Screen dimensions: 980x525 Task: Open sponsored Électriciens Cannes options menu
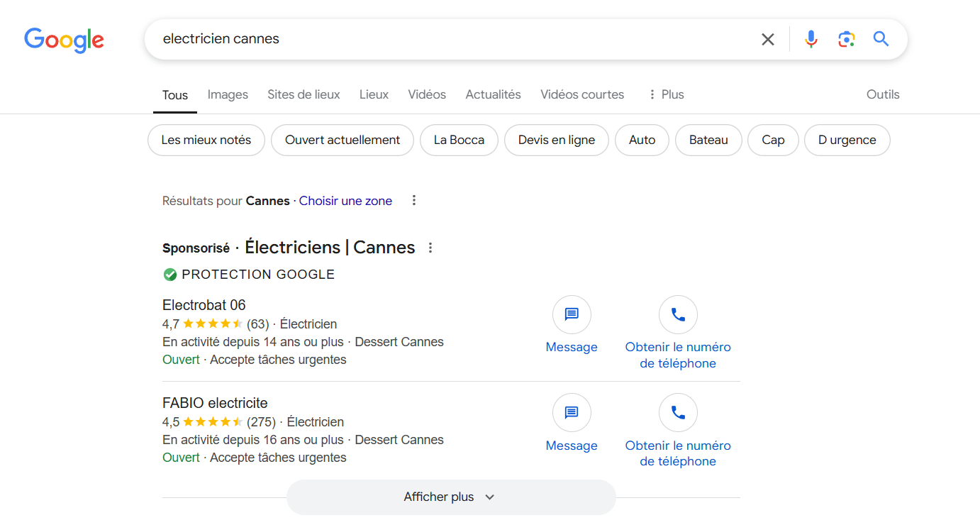point(430,248)
